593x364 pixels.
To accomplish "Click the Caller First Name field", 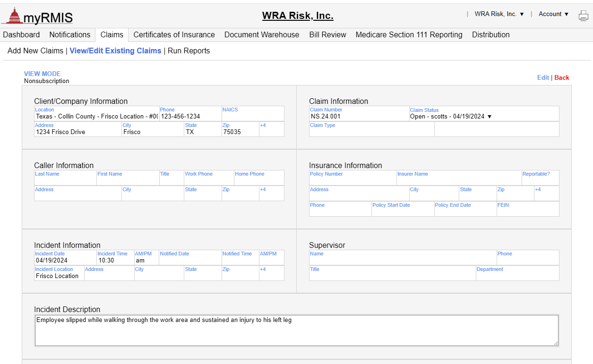I will click(x=128, y=178).
